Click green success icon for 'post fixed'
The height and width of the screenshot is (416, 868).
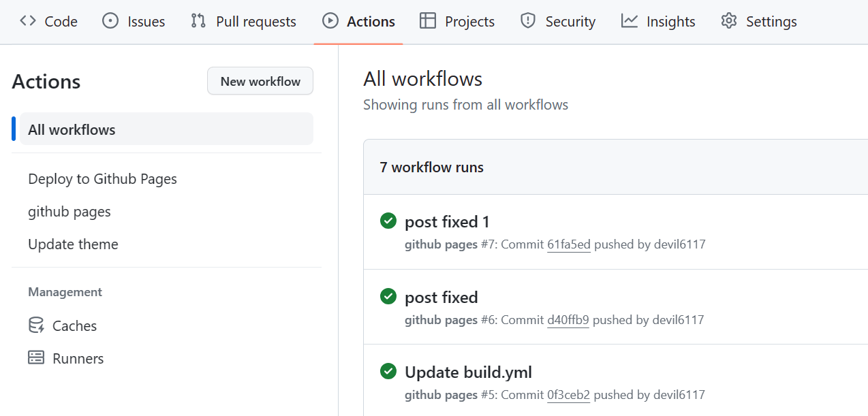pyautogui.click(x=388, y=296)
